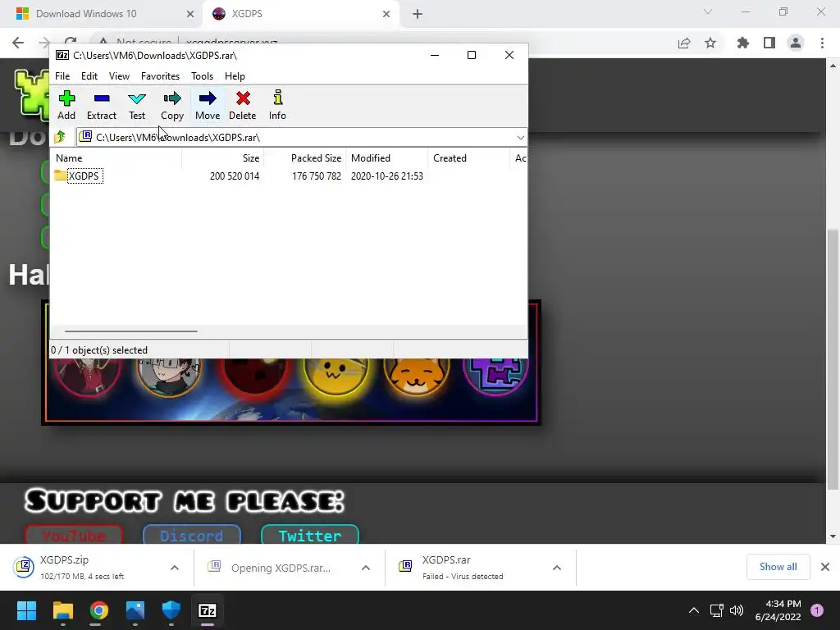Screen dimensions: 840x630
Task: Open Chrome extensions puzzle icon
Action: tap(743, 43)
